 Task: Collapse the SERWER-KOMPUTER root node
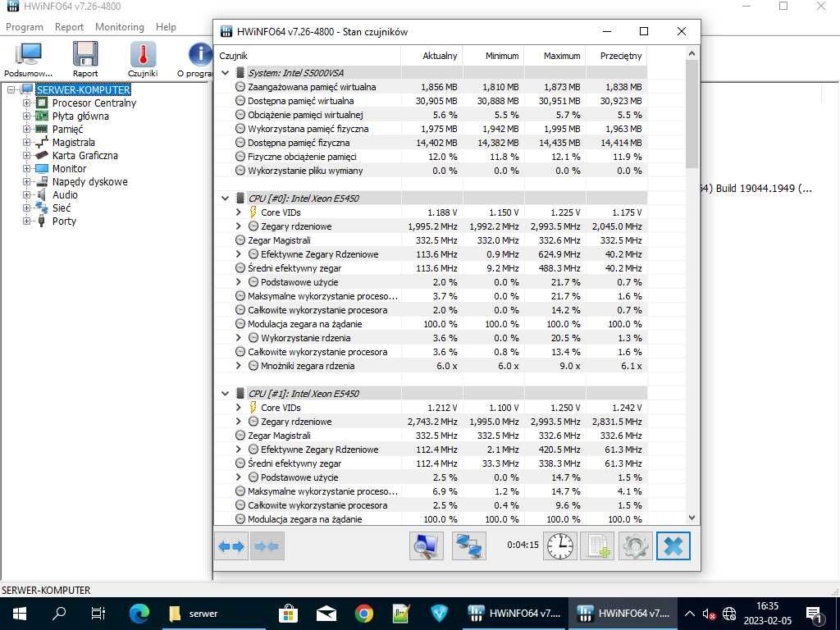point(11,90)
